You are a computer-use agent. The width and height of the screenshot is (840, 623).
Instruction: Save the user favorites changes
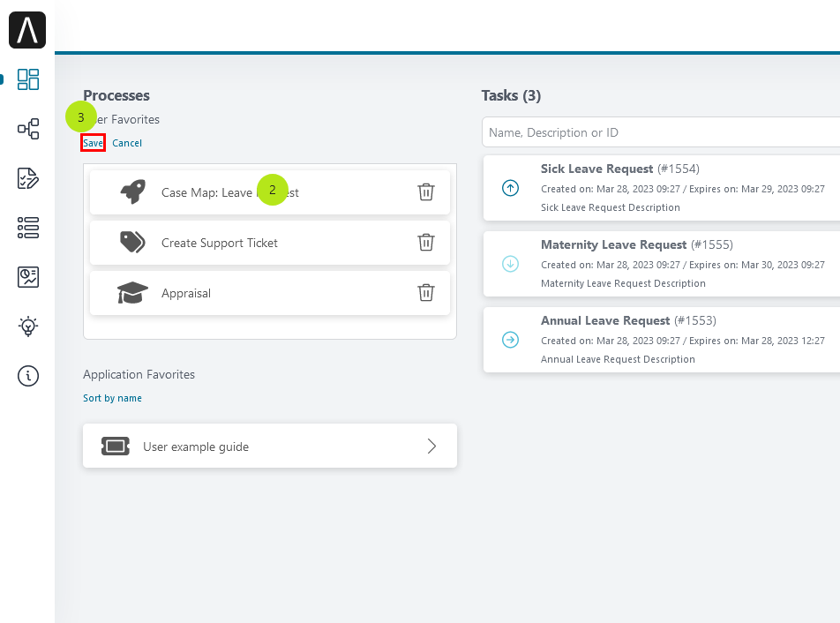pyautogui.click(x=93, y=143)
